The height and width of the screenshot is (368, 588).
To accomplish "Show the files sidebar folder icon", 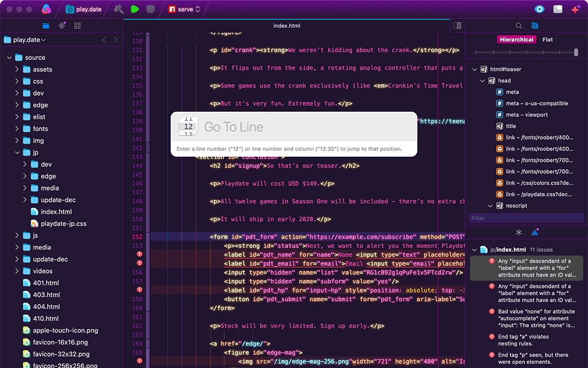I will pos(46,25).
